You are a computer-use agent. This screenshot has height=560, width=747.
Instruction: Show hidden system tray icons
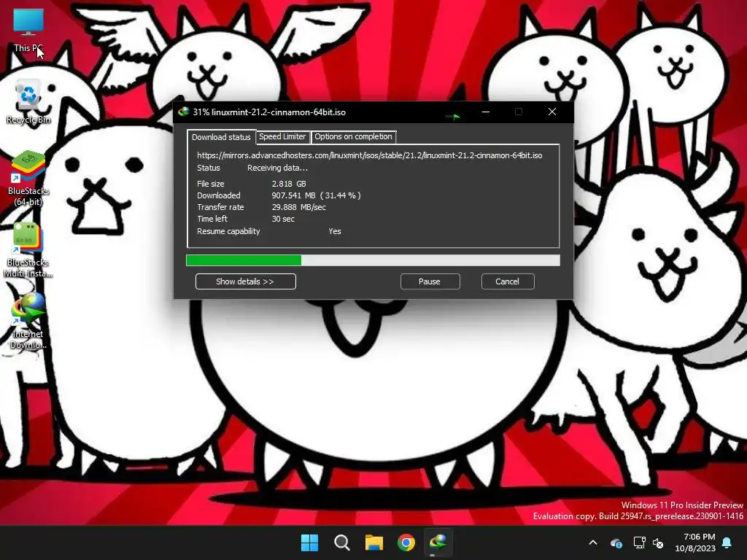click(593, 542)
